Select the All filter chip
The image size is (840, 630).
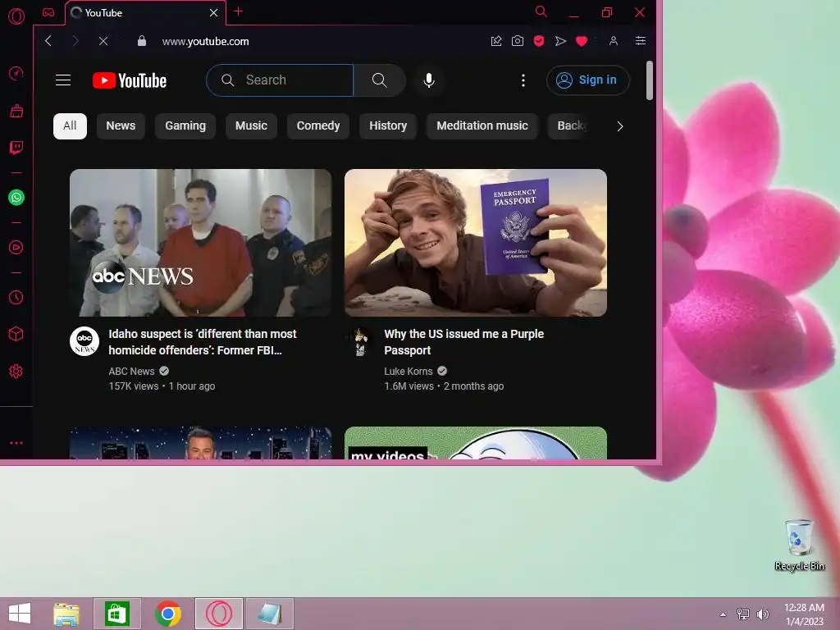[70, 126]
